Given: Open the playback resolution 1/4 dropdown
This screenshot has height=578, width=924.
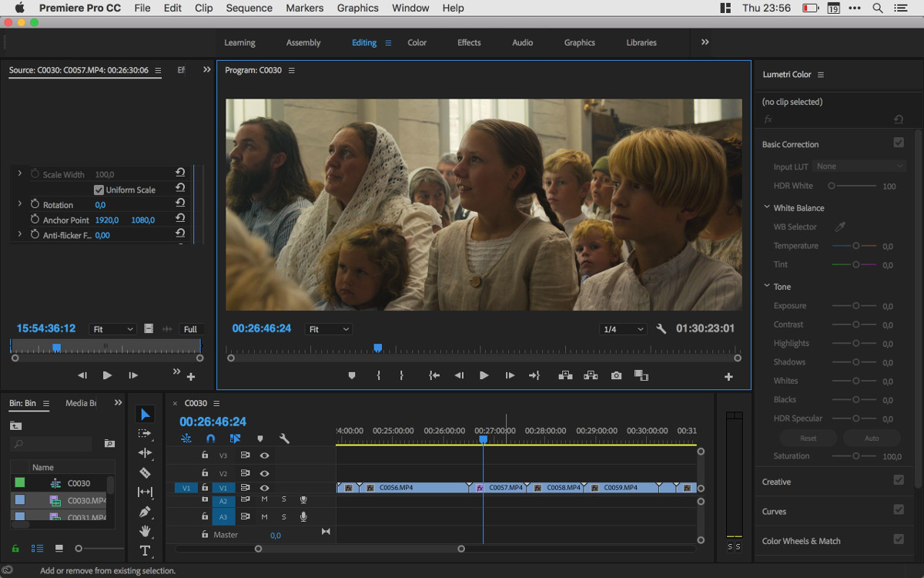Looking at the screenshot, I should coord(623,329).
